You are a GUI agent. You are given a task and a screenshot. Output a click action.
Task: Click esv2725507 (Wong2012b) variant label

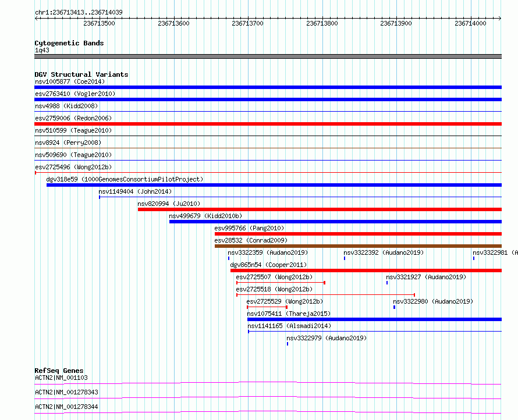[274, 277]
